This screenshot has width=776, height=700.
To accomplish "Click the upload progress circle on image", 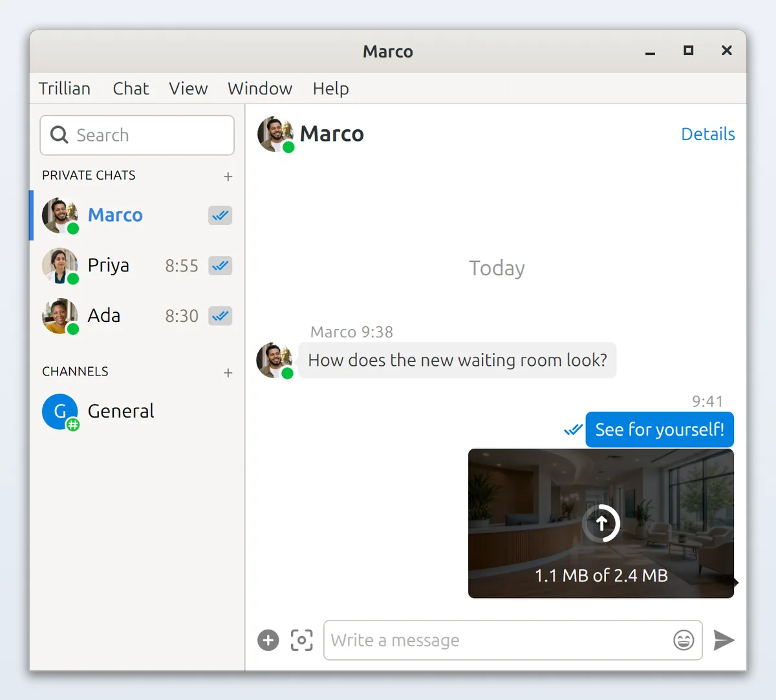I will pos(601,523).
